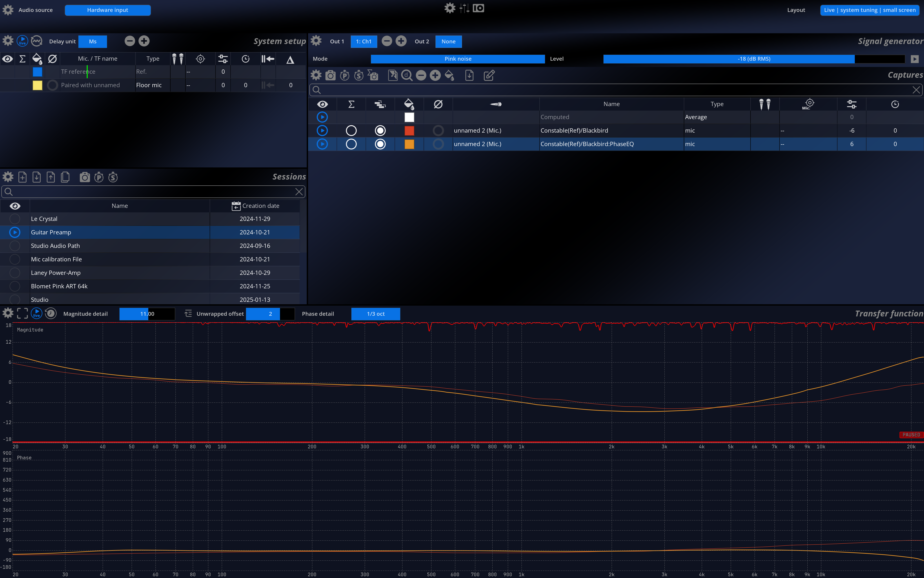Image resolution: width=924 pixels, height=578 pixels.
Task: Toggle the filled radio on Constable(Ref)/Blackbird row
Action: coord(380,131)
